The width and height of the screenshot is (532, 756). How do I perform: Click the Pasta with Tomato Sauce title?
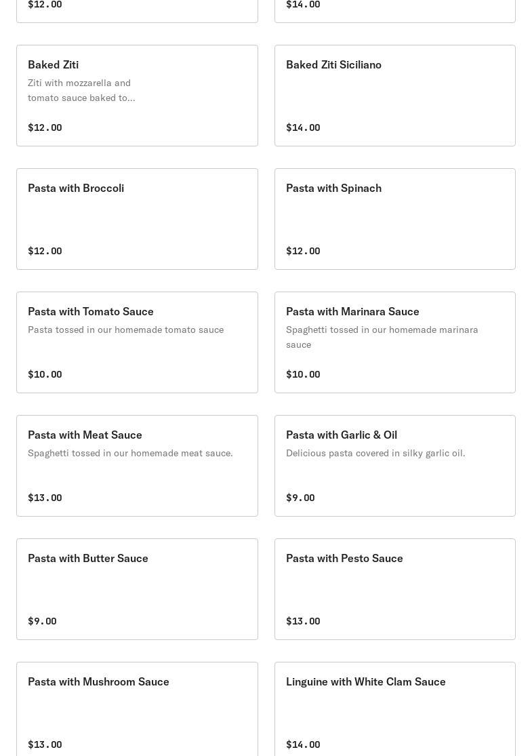(91, 311)
